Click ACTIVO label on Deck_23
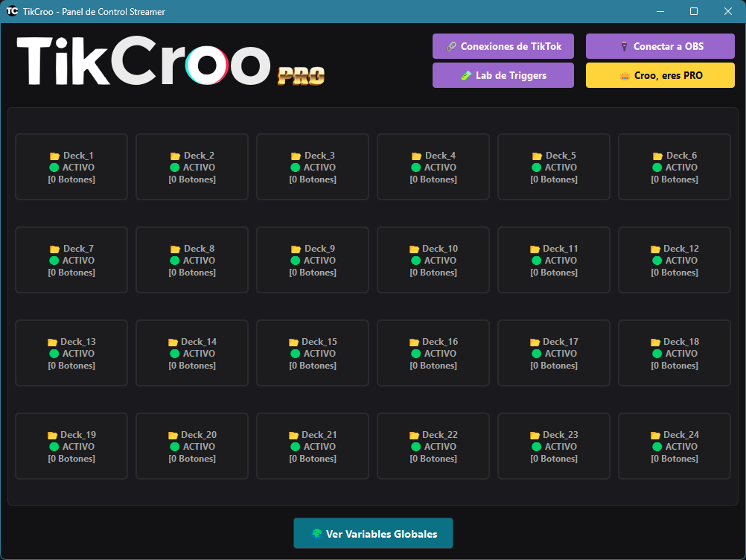 (561, 447)
